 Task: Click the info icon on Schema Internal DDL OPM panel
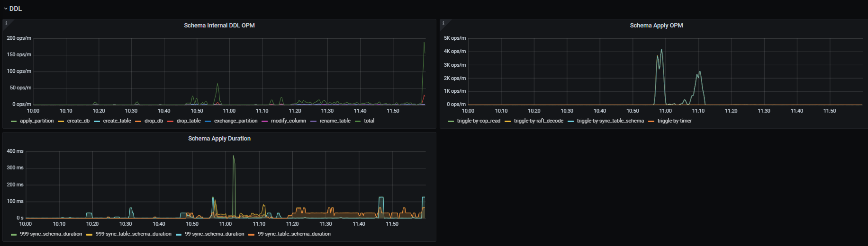click(6, 23)
